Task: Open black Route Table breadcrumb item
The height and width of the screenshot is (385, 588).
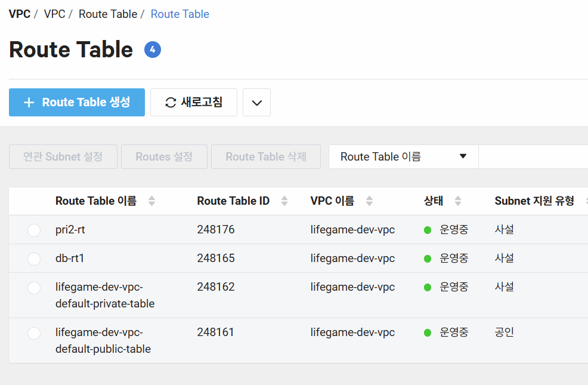Action: click(x=107, y=14)
